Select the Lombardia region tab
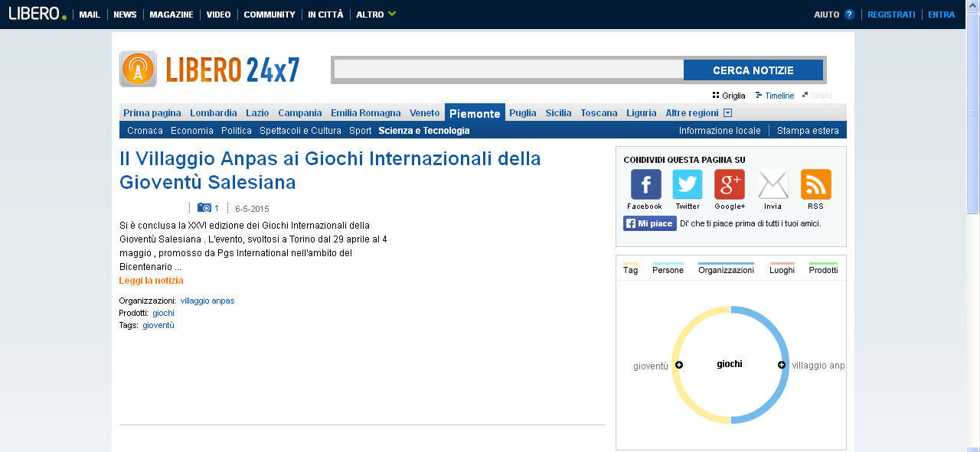Screen dimensions: 980x452 [214, 113]
